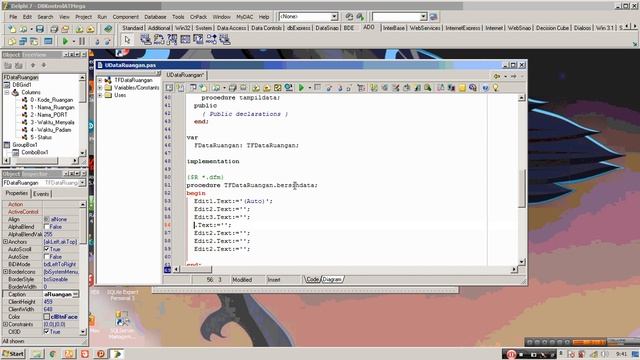Open the CnPack menu
640x360 pixels.
[198, 17]
